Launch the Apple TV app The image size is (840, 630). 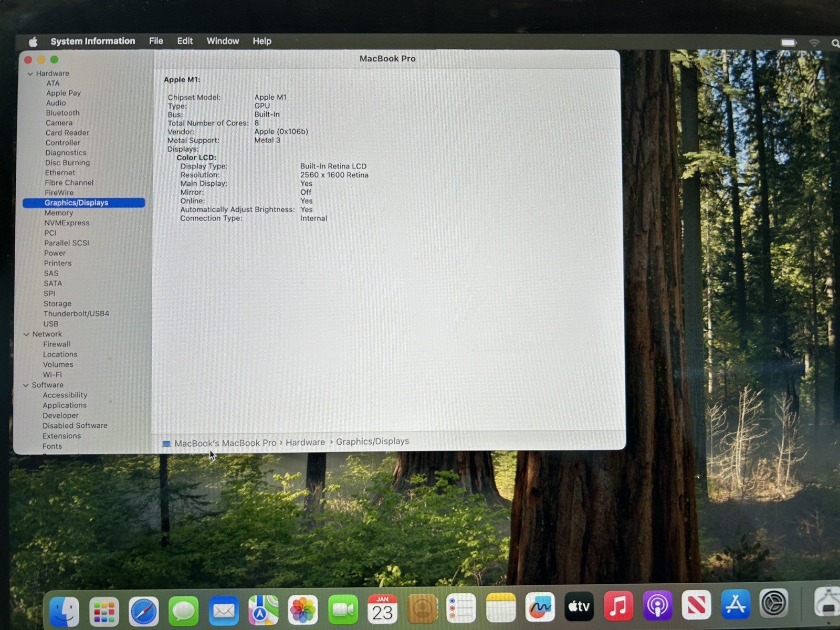[579, 606]
